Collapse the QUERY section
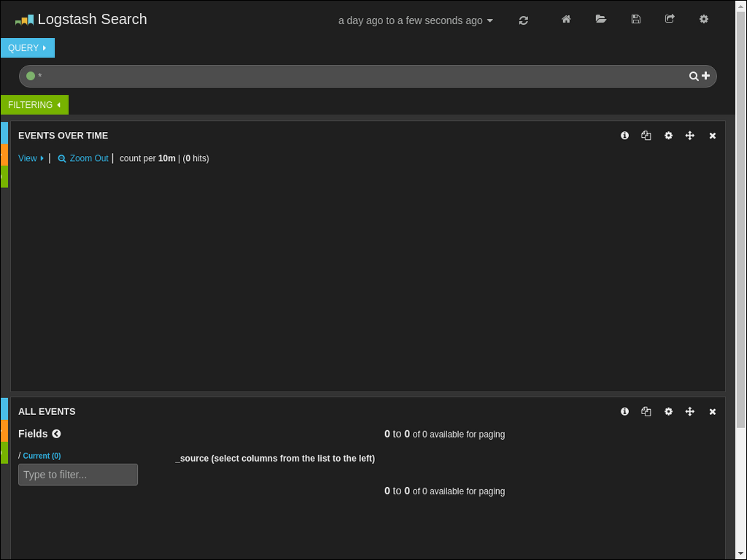The width and height of the screenshot is (747, 560). point(28,47)
